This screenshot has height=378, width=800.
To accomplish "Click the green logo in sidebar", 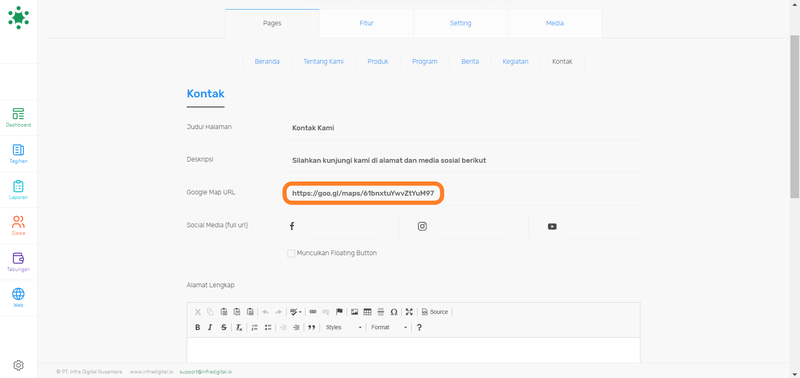I will tap(18, 18).
